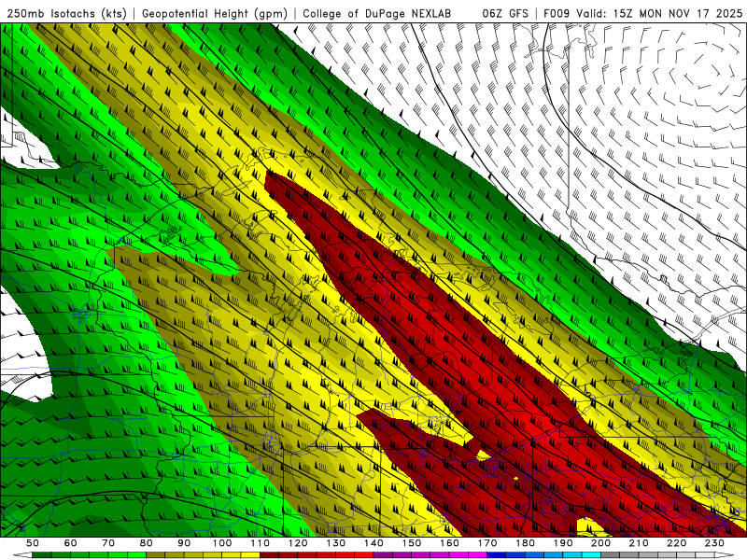Screen dimensions: 747x560
Task: Click the '60' legend label
Action: (71, 543)
